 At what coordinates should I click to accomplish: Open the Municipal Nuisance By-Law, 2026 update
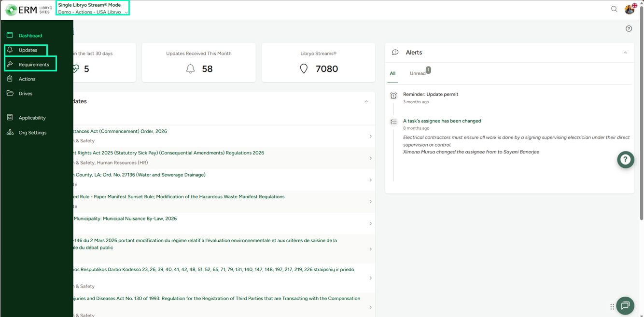click(126, 219)
